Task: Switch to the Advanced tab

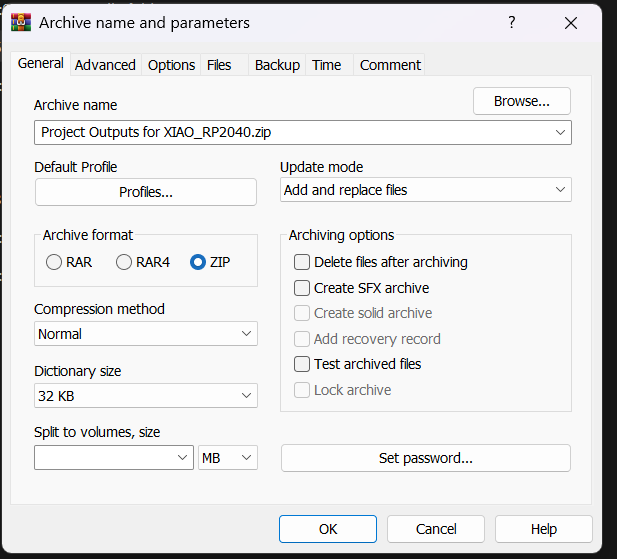Action: coord(105,65)
